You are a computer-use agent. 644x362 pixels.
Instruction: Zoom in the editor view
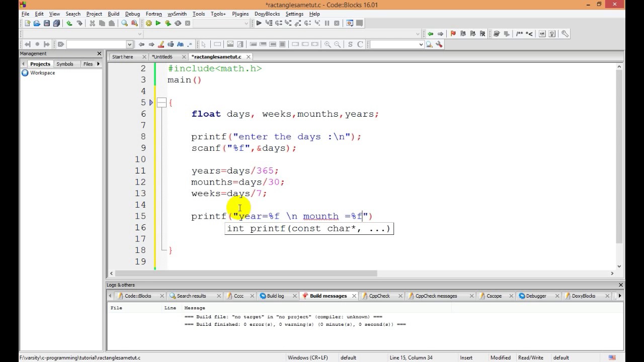click(328, 44)
